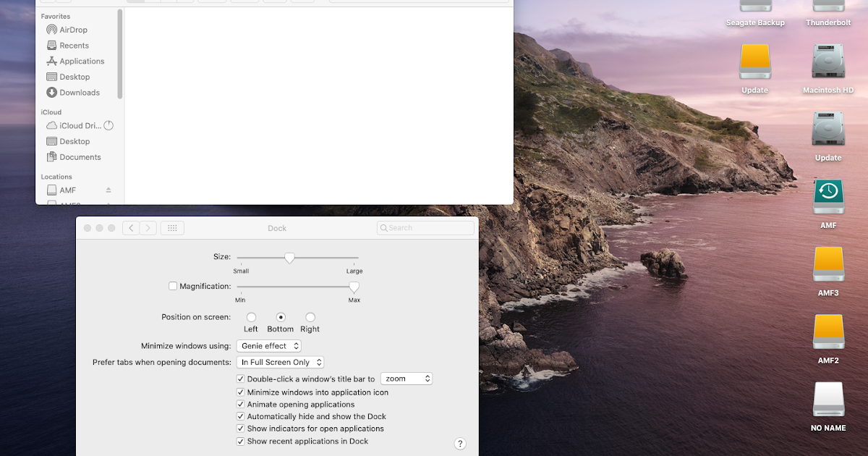This screenshot has width=868, height=456.
Task: Click the Dock window title
Action: pyautogui.click(x=277, y=228)
